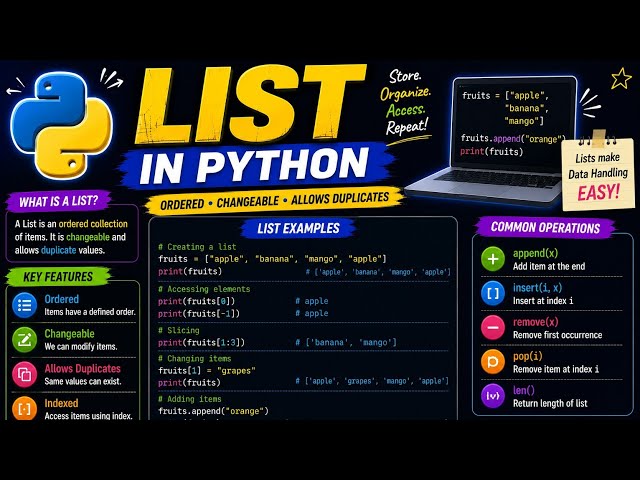Viewport: 640px width, 480px height.
Task: Click the blue Ordered list icon
Action: pos(24,305)
